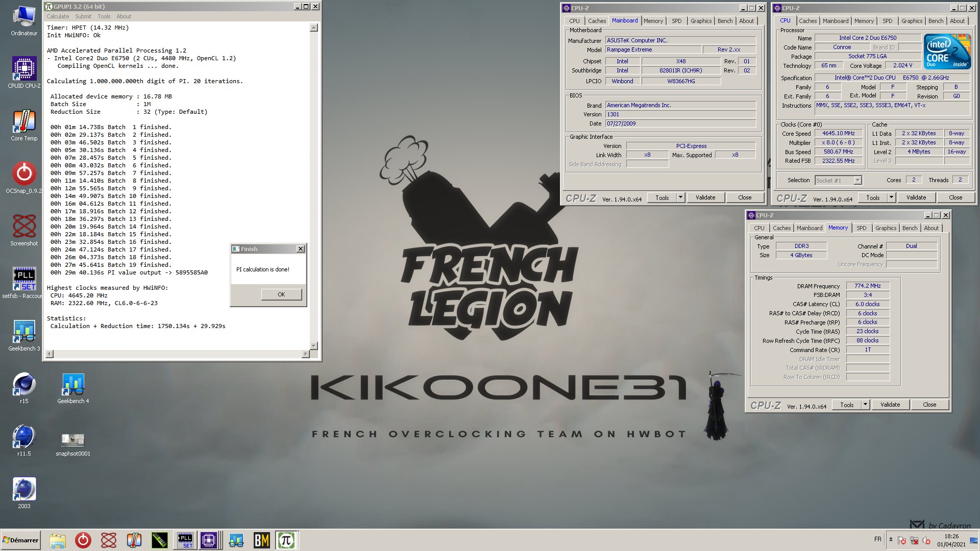Click Validate in Mainboard CPU-Z window
The width and height of the screenshot is (980, 551).
pyautogui.click(x=705, y=197)
